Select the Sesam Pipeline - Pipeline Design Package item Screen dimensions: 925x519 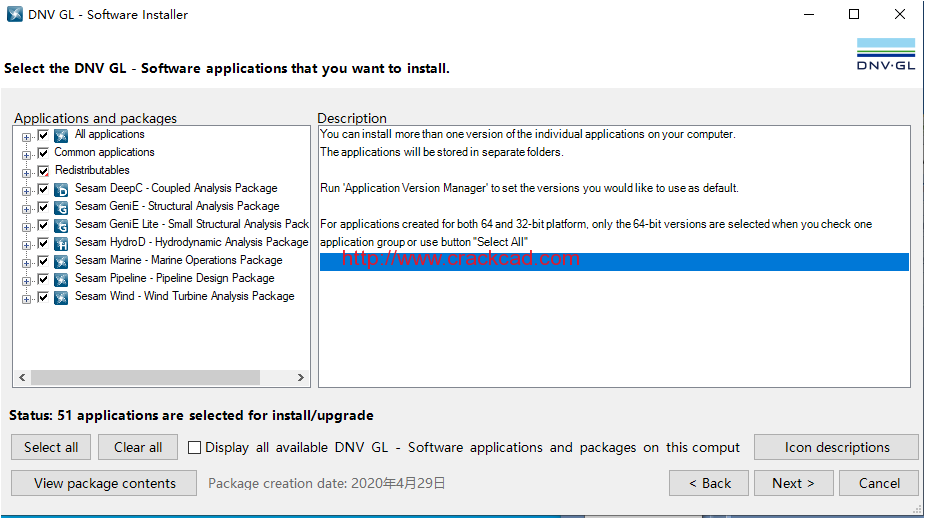tap(175, 278)
